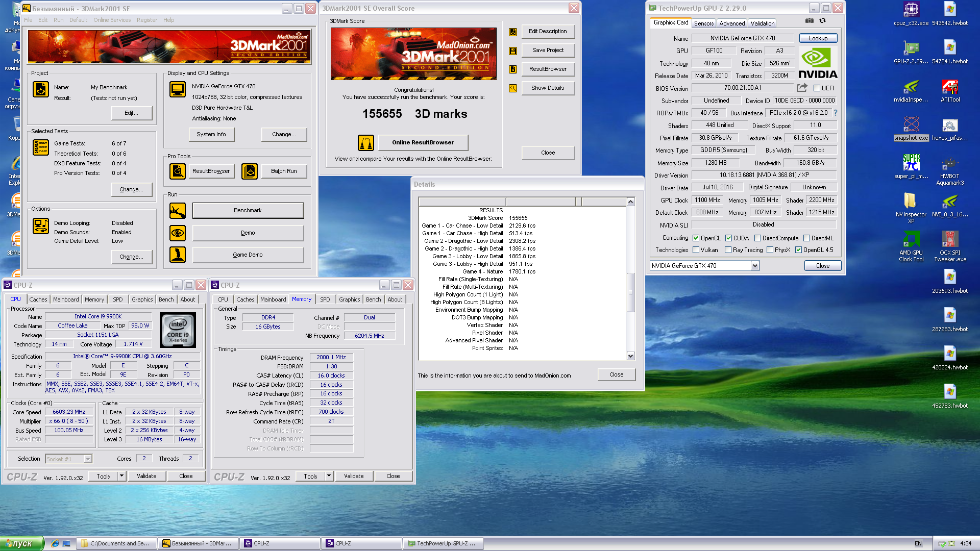This screenshot has width=980, height=551.
Task: Click scrollbar thumb in Details results list
Action: 630,292
